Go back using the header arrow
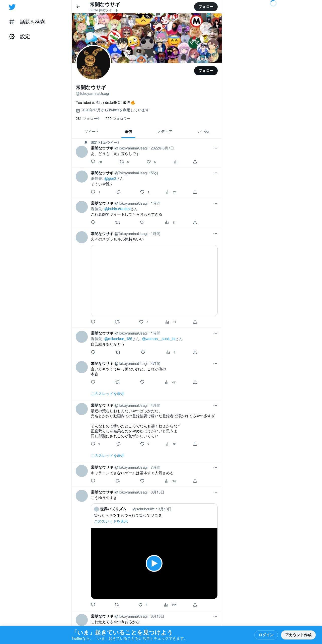The width and height of the screenshot is (322, 644). tap(78, 7)
